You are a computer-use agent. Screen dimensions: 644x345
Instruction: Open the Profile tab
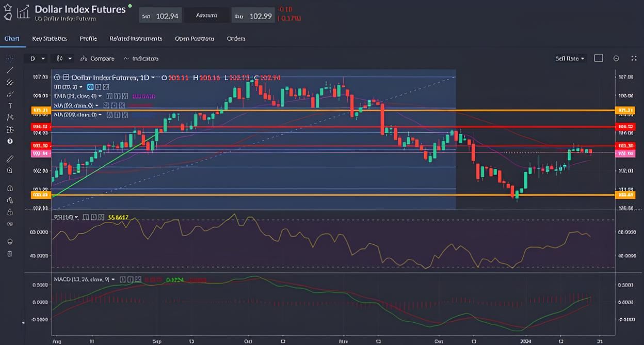tap(88, 39)
